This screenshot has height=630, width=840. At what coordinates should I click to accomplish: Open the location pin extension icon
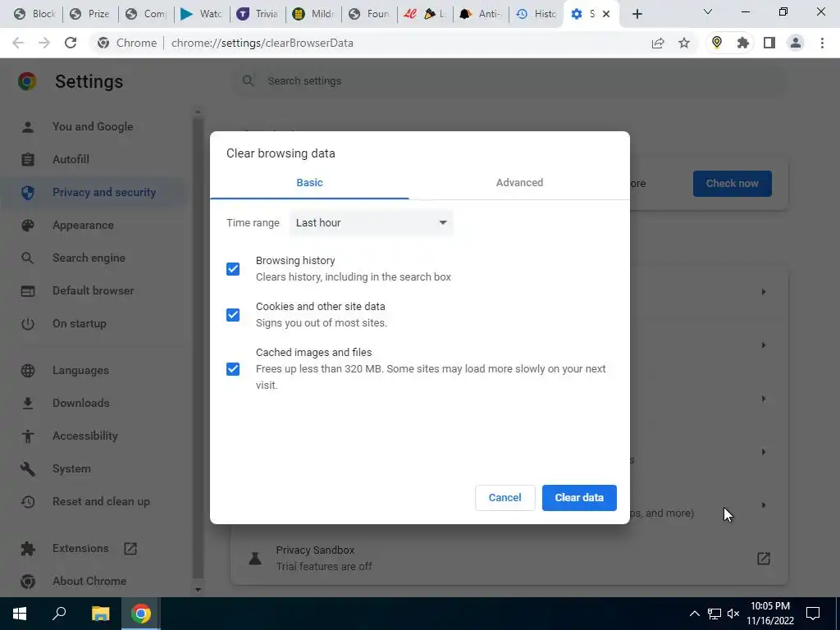(717, 43)
